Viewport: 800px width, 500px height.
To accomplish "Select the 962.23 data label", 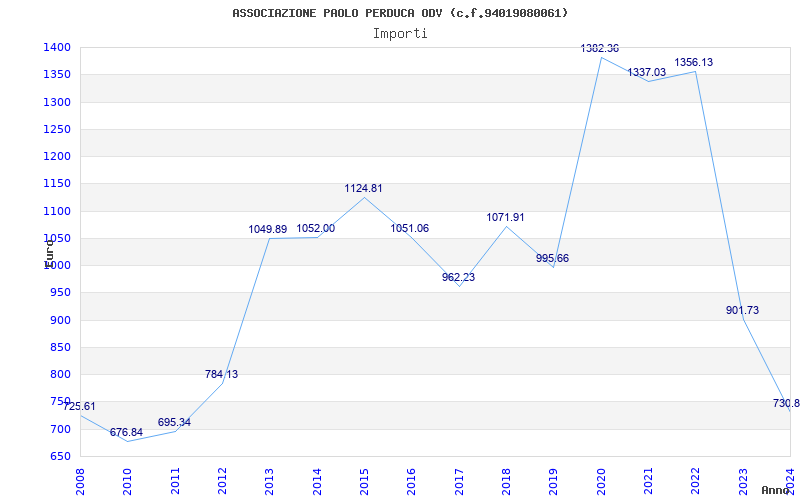I will coord(458,278).
